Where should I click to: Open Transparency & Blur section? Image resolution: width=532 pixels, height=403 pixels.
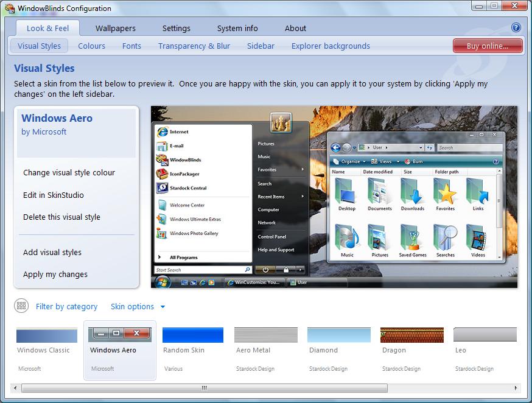coord(194,46)
